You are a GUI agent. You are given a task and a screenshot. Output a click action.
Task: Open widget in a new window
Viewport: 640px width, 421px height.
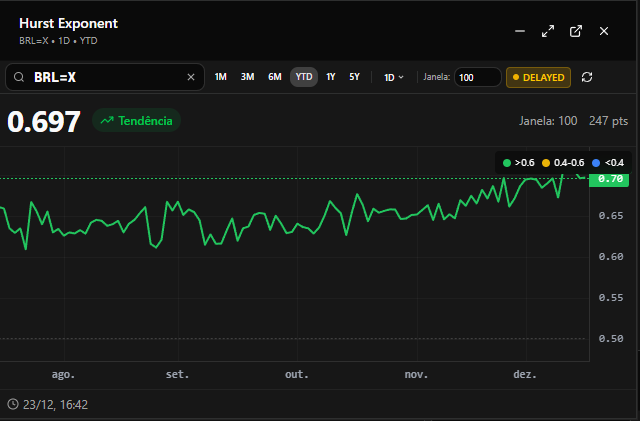tap(576, 31)
